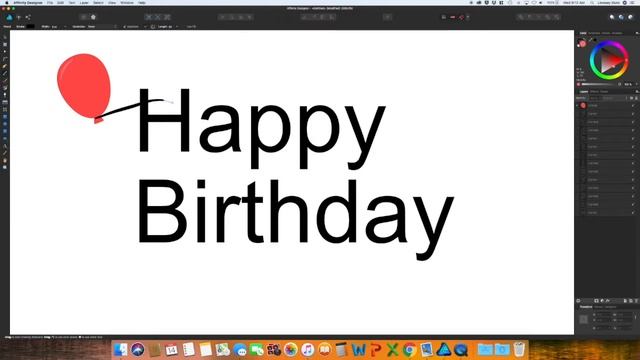This screenshot has width=640, height=360.
Task: Toggle the Stabiliser checkbox in context toolbar
Action: (x=124, y=27)
